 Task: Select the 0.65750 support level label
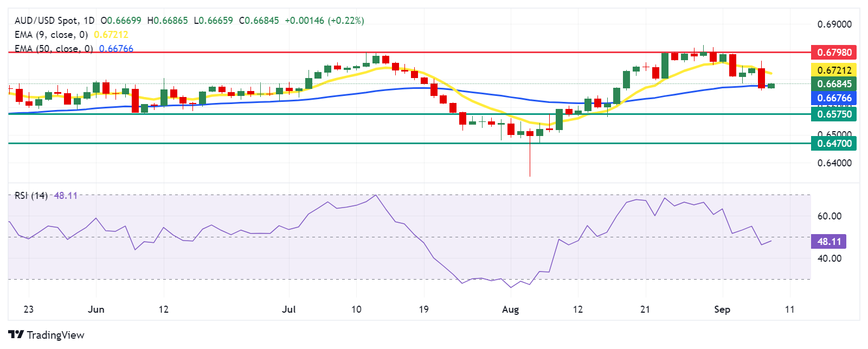[834, 114]
